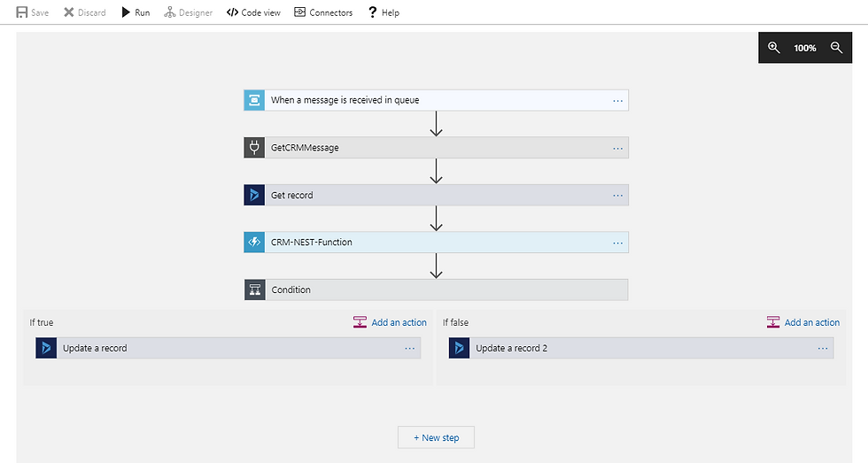Open the ellipsis menu on CRM-NEST-Function
This screenshot has width=868, height=463.
618,243
